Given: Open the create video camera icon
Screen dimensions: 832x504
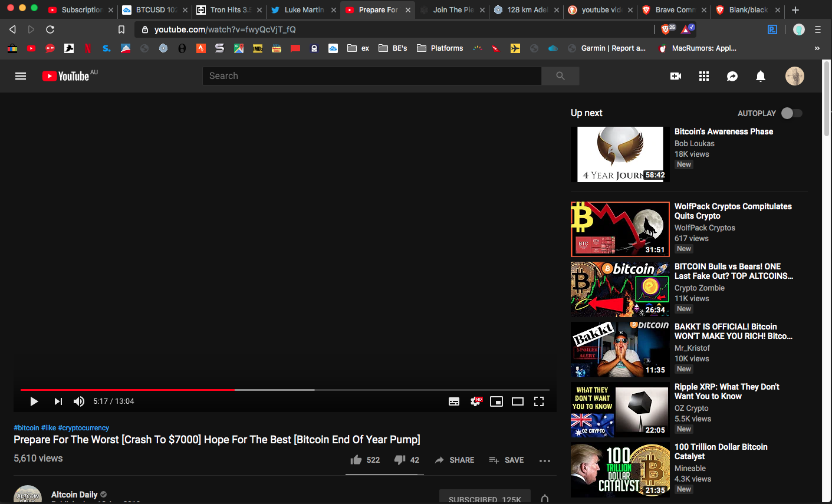Looking at the screenshot, I should 676,76.
